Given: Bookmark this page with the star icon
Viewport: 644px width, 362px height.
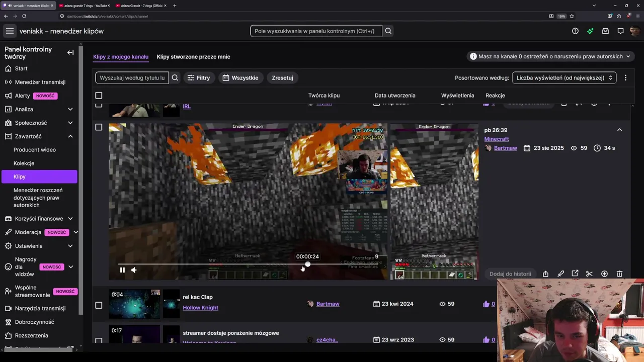Looking at the screenshot, I should pos(572,16).
